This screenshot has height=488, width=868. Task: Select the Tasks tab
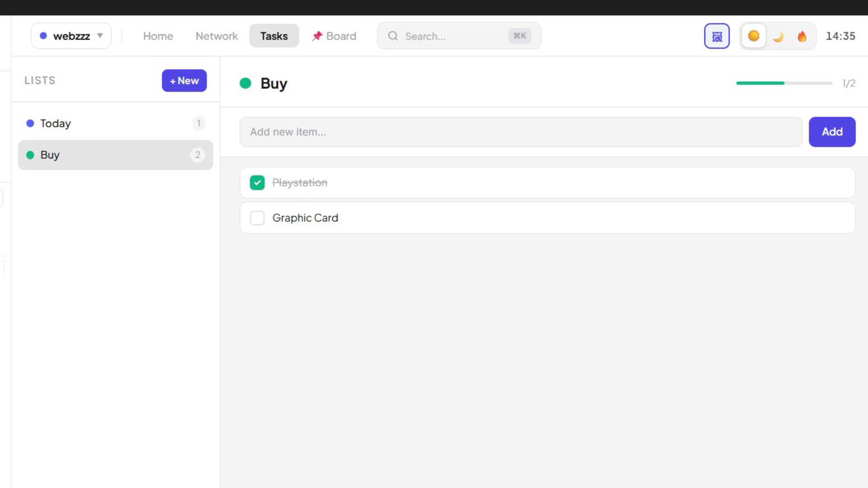click(x=274, y=36)
